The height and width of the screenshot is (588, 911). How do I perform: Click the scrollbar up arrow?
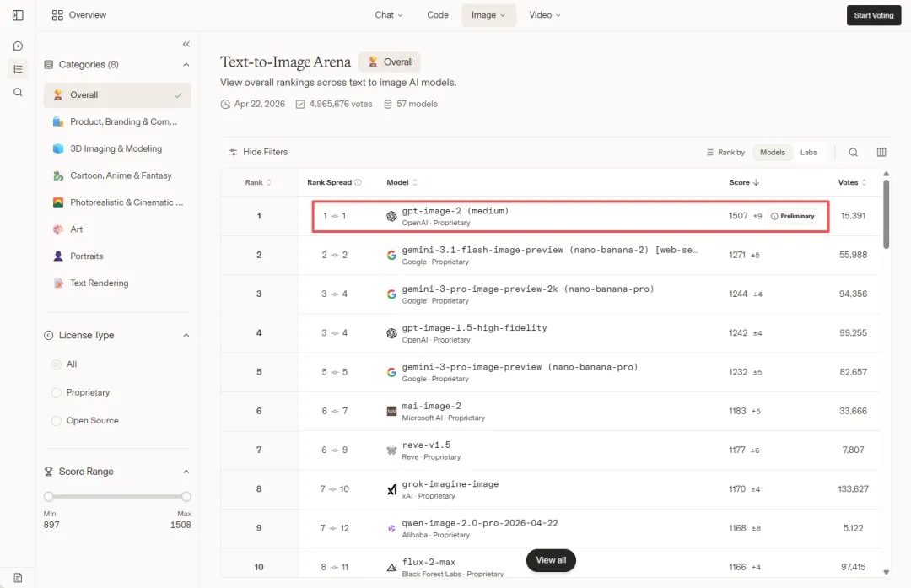pyautogui.click(x=886, y=174)
